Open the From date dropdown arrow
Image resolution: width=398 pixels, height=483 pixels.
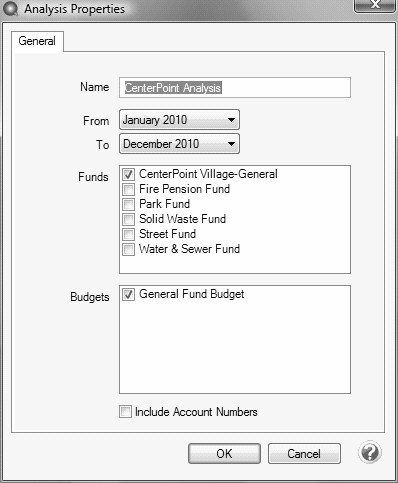pos(231,120)
